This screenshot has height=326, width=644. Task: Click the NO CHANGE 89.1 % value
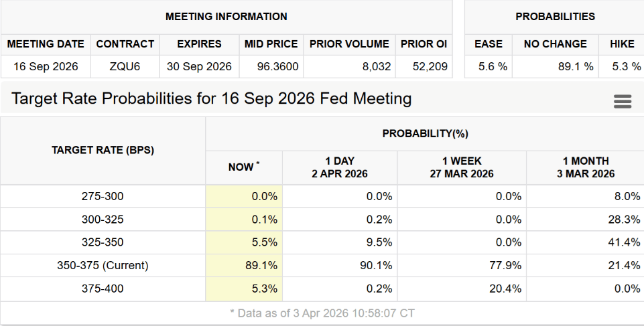555,66
